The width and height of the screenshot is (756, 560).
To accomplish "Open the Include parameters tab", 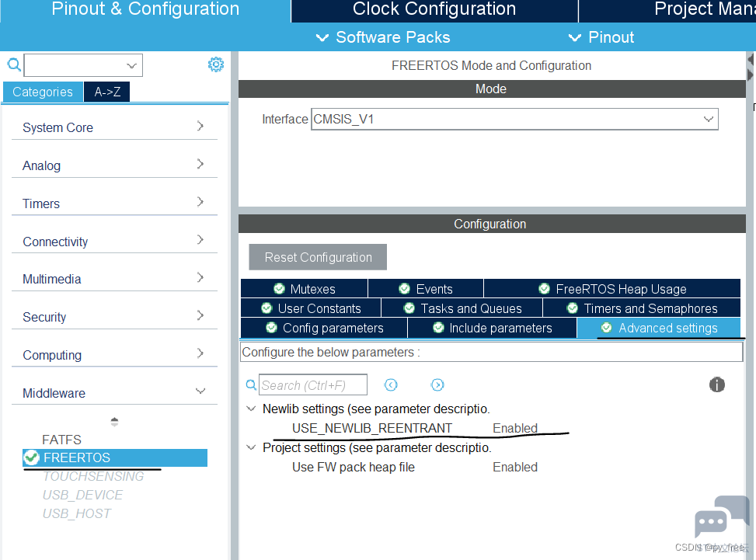I will pyautogui.click(x=493, y=328).
